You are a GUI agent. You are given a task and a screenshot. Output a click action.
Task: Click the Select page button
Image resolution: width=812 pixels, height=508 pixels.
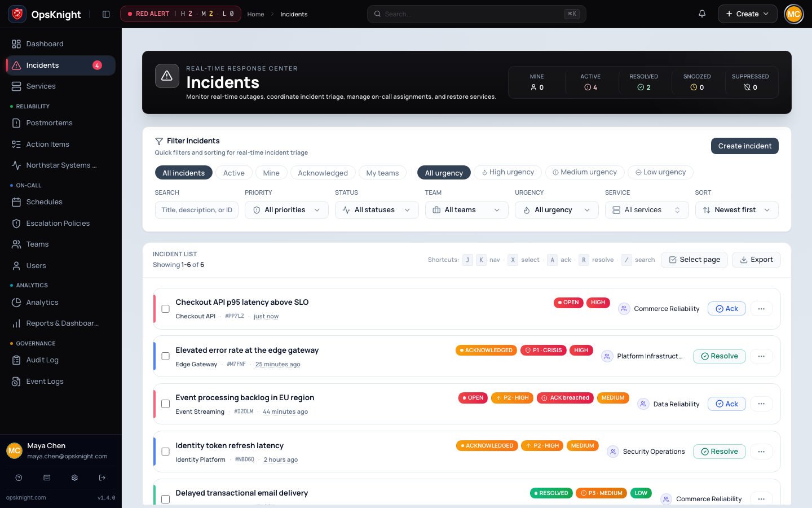click(x=694, y=260)
